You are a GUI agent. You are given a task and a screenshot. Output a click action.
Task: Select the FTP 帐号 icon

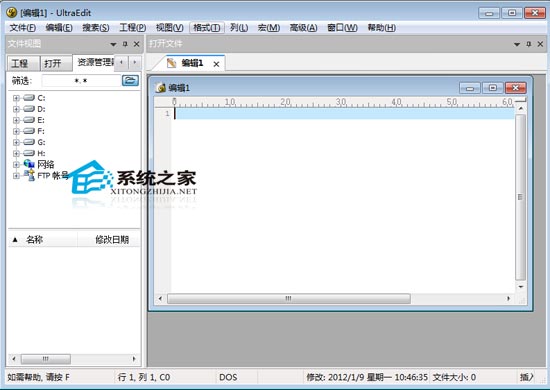(29, 175)
